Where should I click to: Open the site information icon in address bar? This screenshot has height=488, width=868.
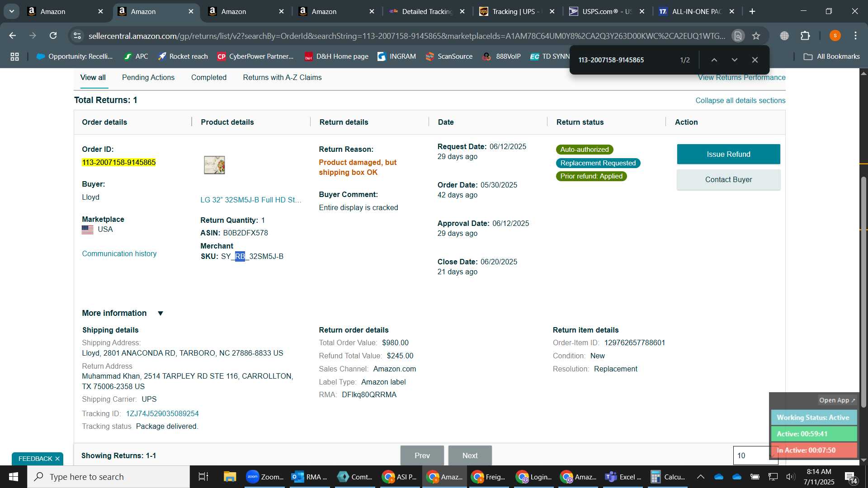[78, 36]
